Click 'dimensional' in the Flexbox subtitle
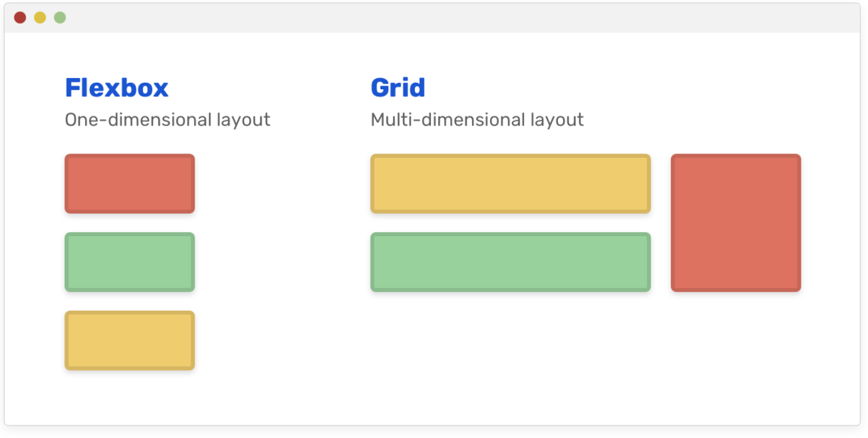Viewport: 868px width, 438px height. [146, 120]
